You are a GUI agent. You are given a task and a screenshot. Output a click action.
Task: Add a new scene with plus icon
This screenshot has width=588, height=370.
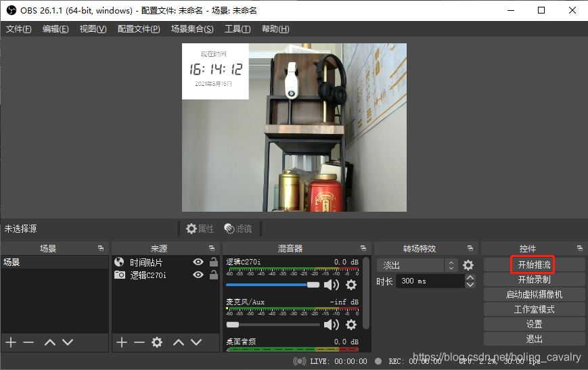(11, 342)
